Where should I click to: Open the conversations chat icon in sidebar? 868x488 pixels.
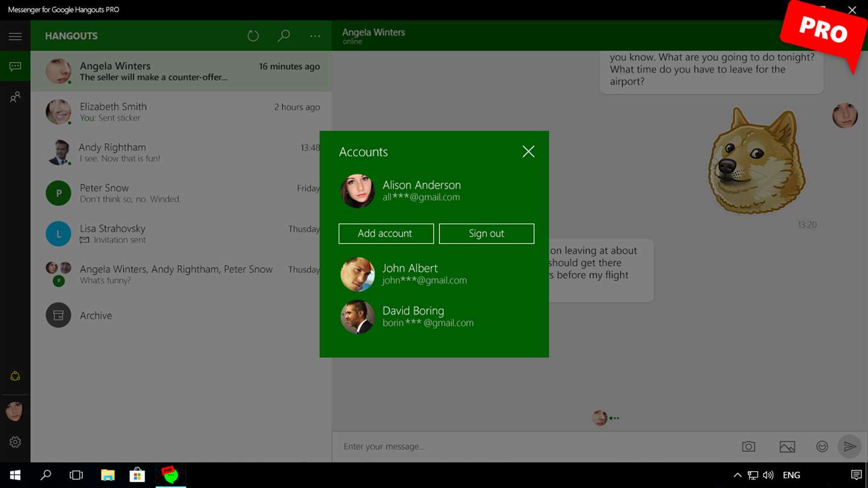(x=15, y=66)
